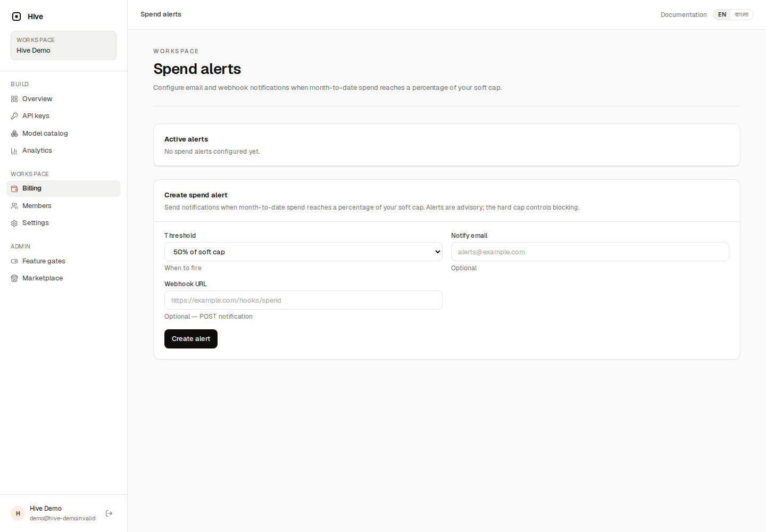The height and width of the screenshot is (532, 766).
Task: Open the Documentation link
Action: tap(684, 15)
